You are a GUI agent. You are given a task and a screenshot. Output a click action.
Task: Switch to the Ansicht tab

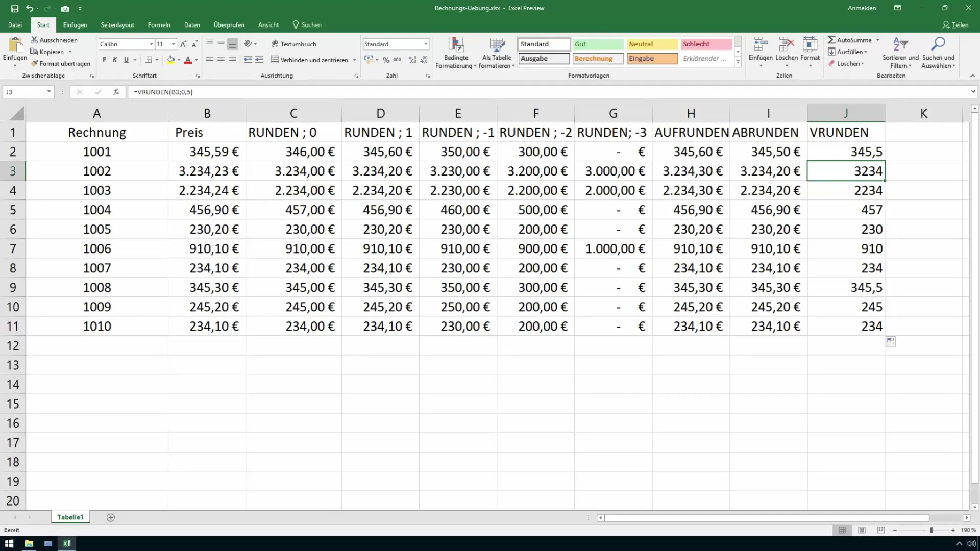pyautogui.click(x=268, y=24)
